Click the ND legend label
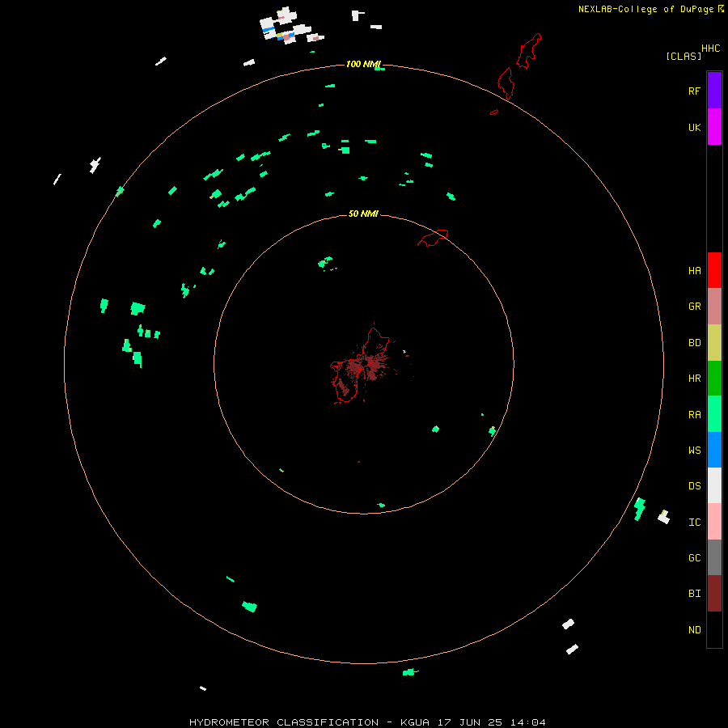Image resolution: width=728 pixels, height=728 pixels. [694, 629]
